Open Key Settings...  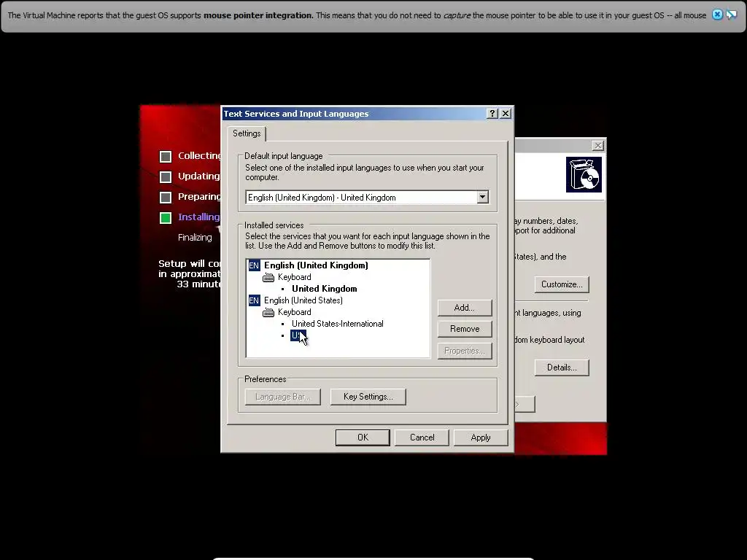[368, 397]
